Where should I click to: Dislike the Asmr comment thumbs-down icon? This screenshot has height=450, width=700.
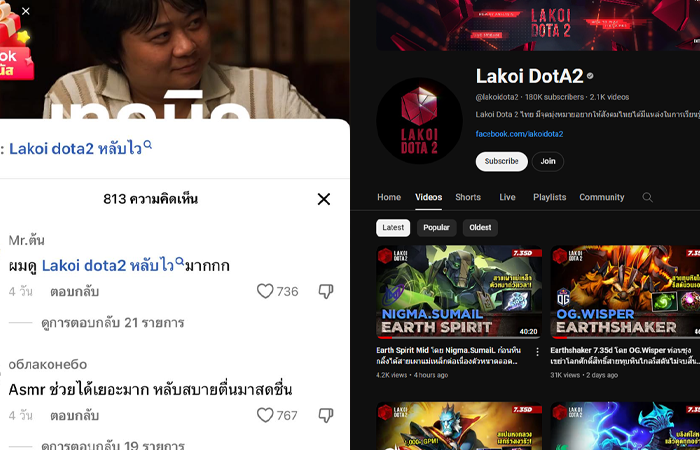pos(326,415)
